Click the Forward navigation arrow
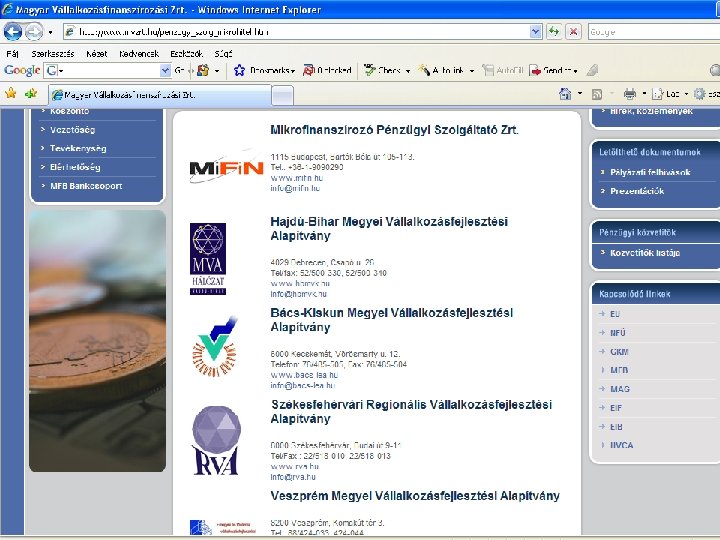The width and height of the screenshot is (720, 540). tap(34, 32)
